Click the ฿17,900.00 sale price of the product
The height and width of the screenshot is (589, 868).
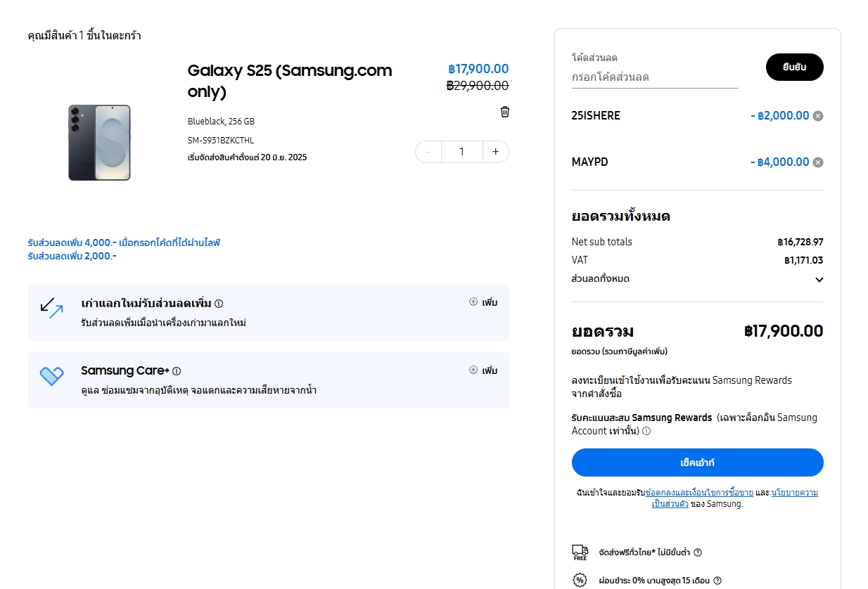(x=478, y=69)
